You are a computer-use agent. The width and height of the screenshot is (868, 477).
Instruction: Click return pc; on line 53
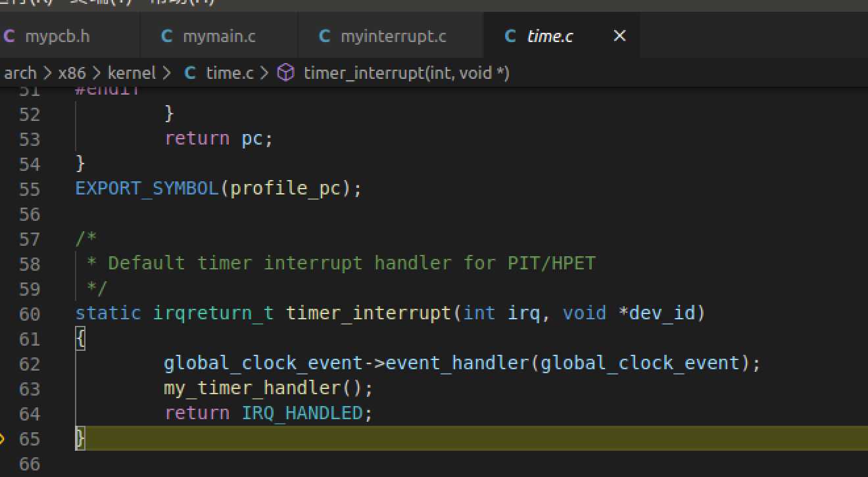click(218, 139)
